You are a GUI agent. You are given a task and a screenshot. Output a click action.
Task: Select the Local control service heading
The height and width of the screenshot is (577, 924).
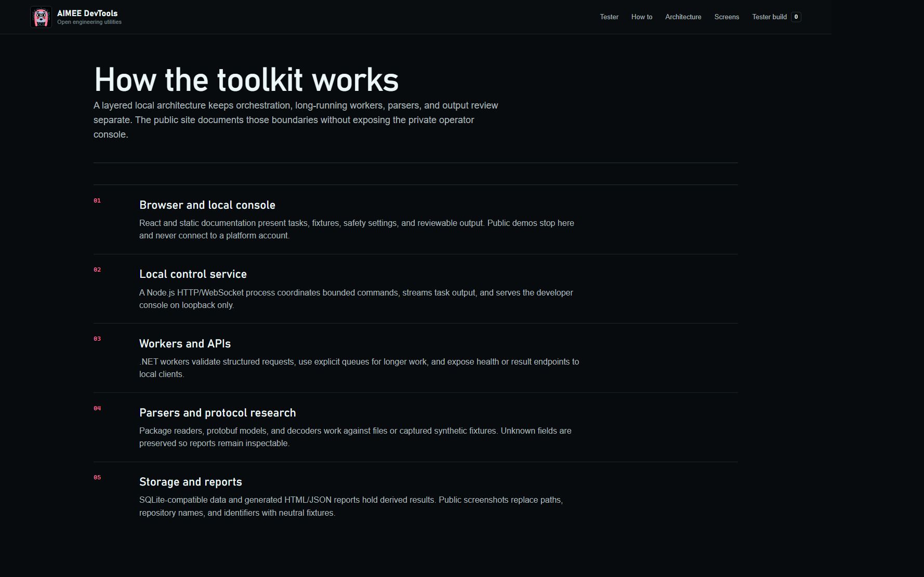click(x=193, y=274)
